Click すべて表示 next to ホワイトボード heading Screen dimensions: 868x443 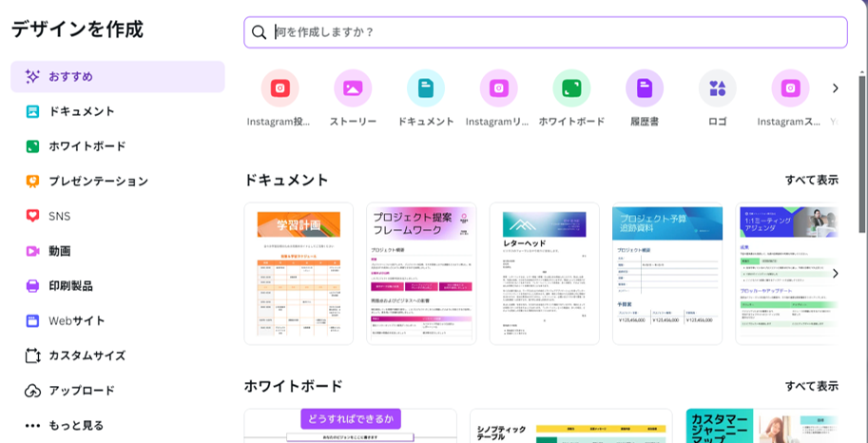tap(811, 386)
